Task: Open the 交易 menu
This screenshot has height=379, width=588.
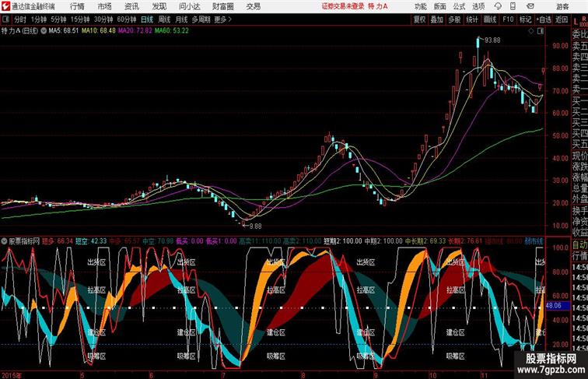Action: point(253,6)
